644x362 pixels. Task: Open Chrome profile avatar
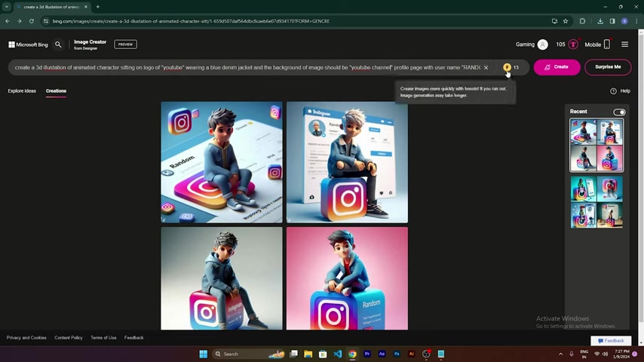click(624, 21)
